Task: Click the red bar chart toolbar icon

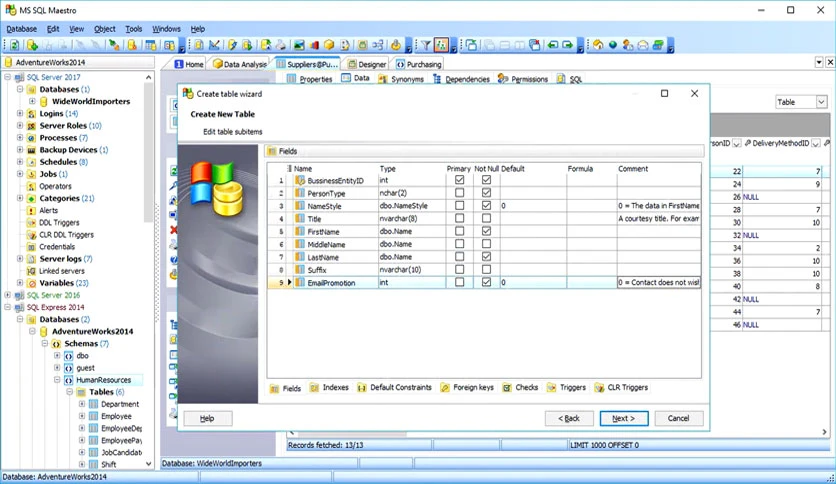Action: [314, 45]
